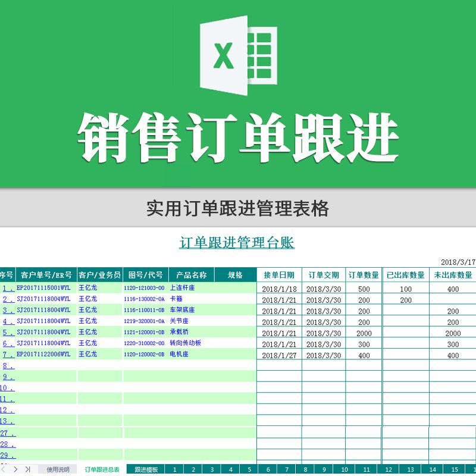Open empty row link 8
The height and width of the screenshot is (476, 476).
click(x=8, y=366)
